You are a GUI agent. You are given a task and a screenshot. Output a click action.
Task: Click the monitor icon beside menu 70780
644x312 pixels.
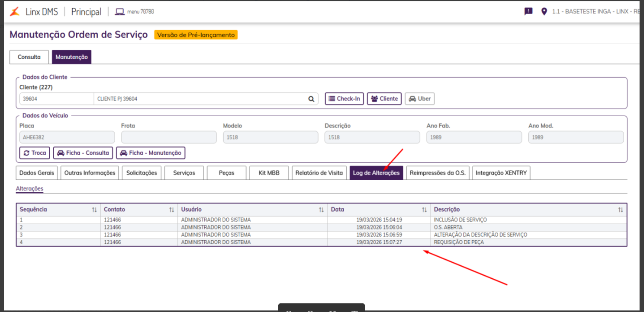[x=119, y=12]
